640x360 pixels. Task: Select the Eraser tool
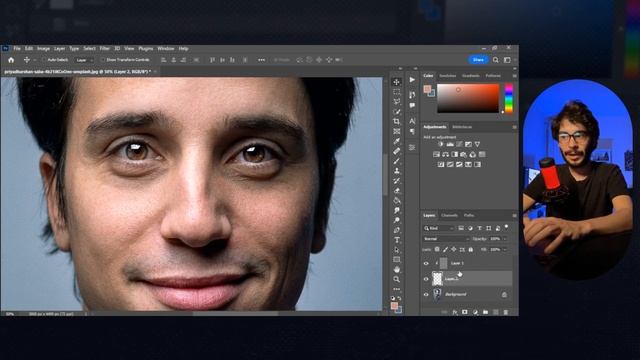[396, 191]
